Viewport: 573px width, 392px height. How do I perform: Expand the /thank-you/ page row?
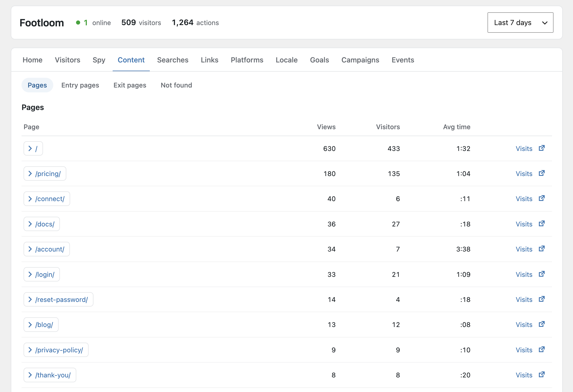point(50,375)
